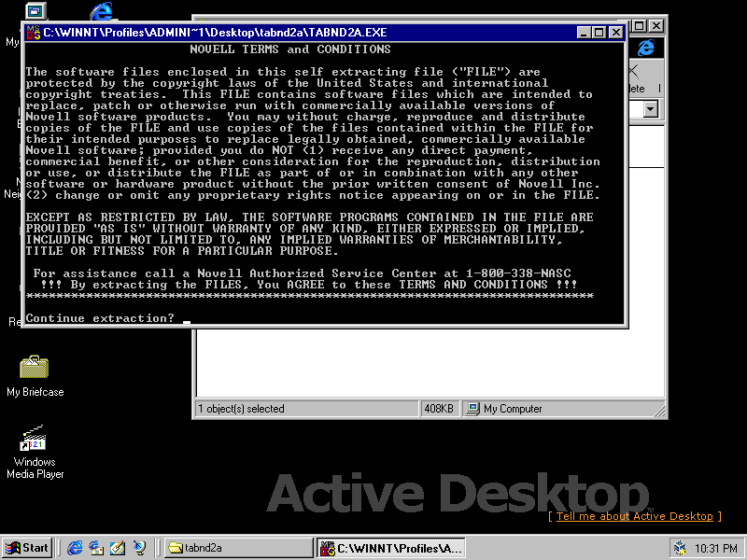Minimize the TABND2A.EXE console window

click(585, 33)
